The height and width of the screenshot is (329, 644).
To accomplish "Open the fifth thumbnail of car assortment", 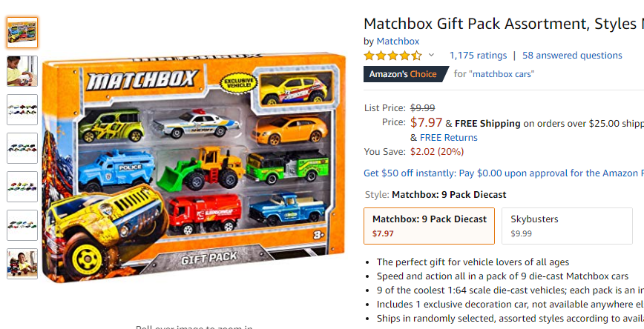I will (x=22, y=187).
